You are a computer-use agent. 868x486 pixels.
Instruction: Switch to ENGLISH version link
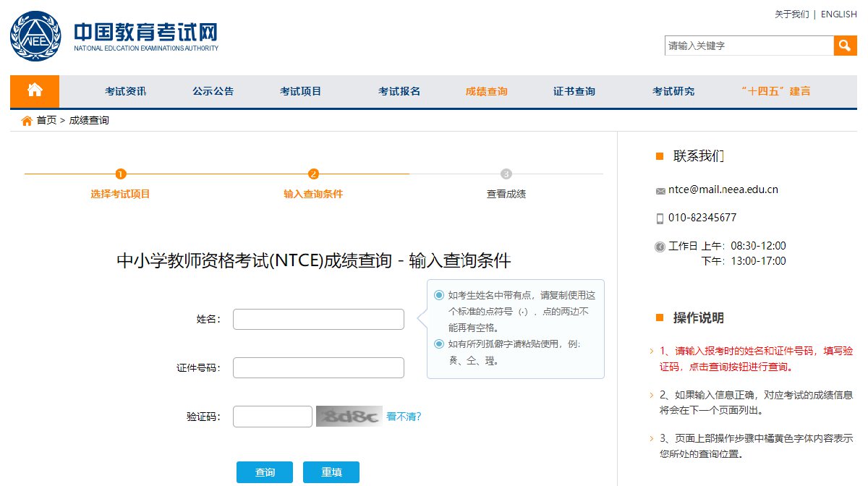[838, 14]
